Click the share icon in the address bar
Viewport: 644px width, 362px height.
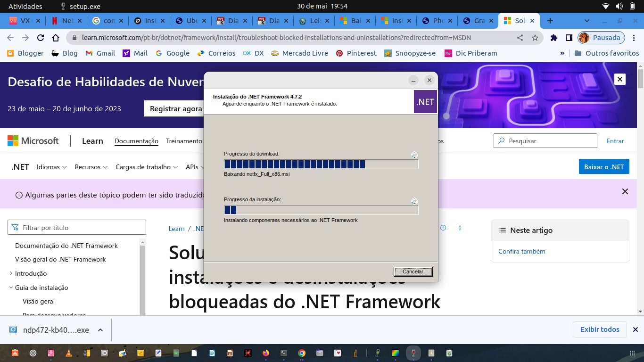pyautogui.click(x=520, y=38)
